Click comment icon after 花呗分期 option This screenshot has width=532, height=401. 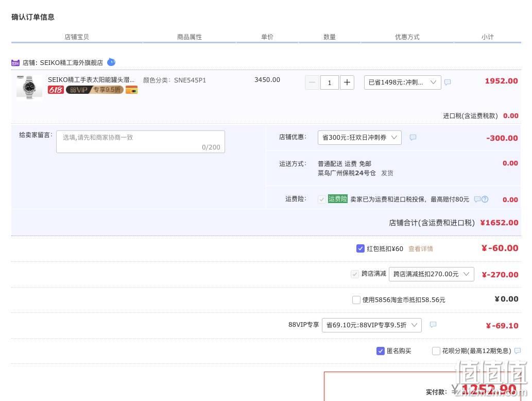(x=518, y=351)
